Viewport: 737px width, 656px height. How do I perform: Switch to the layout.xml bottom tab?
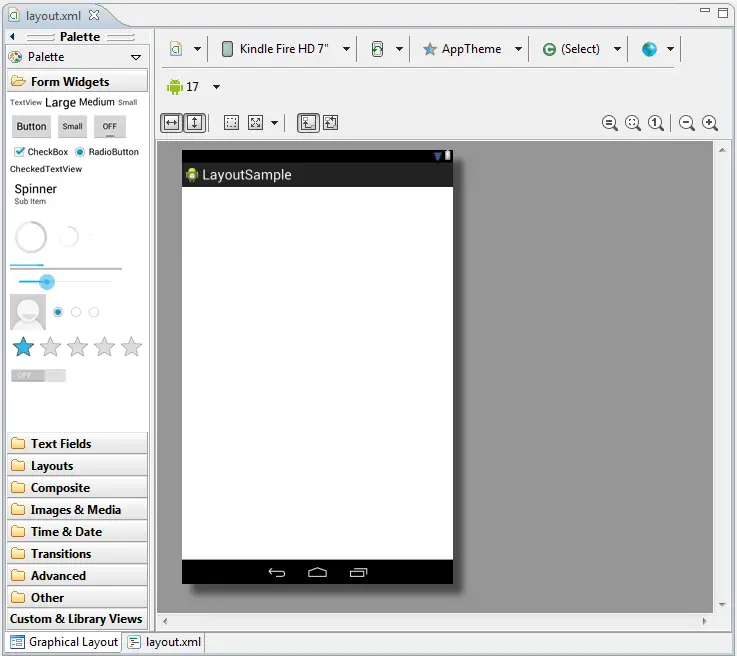point(165,642)
